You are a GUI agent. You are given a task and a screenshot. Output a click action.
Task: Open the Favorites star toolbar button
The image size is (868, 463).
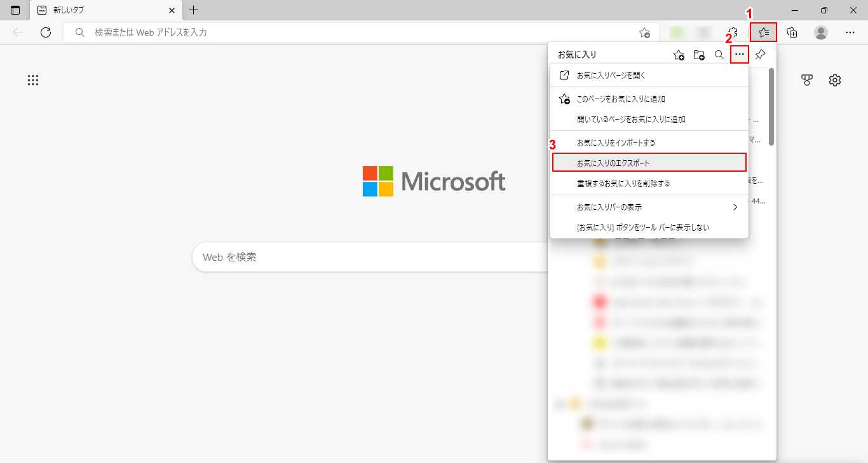tap(763, 32)
